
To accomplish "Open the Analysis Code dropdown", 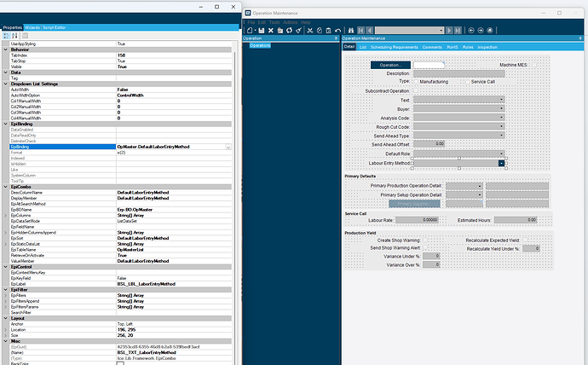I will [x=501, y=118].
